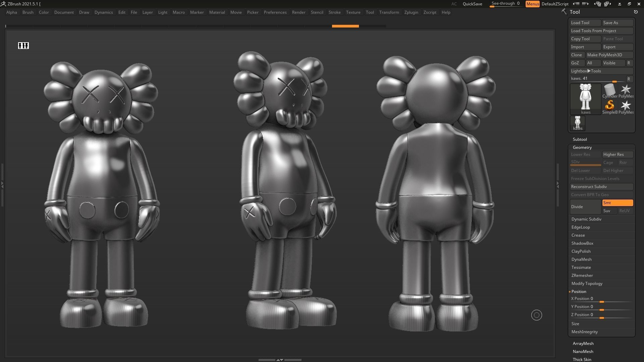Viewport: 644px width, 362px height.
Task: Click the kaws 41 tool selection slider
Action: pyautogui.click(x=597, y=79)
